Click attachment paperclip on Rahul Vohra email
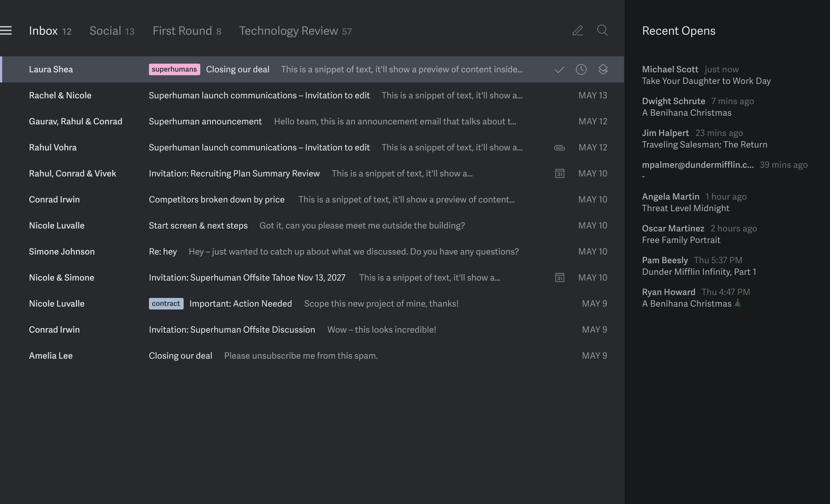830x504 pixels. tap(560, 148)
